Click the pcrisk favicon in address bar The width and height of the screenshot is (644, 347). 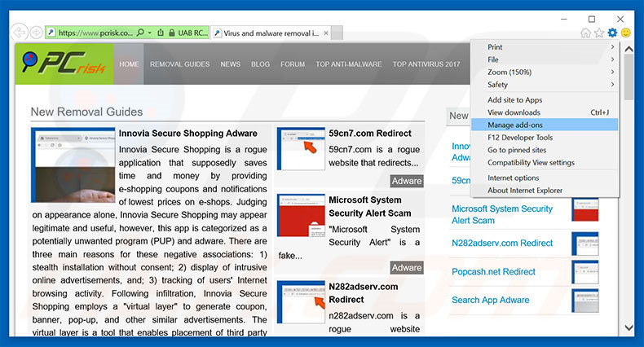click(51, 33)
